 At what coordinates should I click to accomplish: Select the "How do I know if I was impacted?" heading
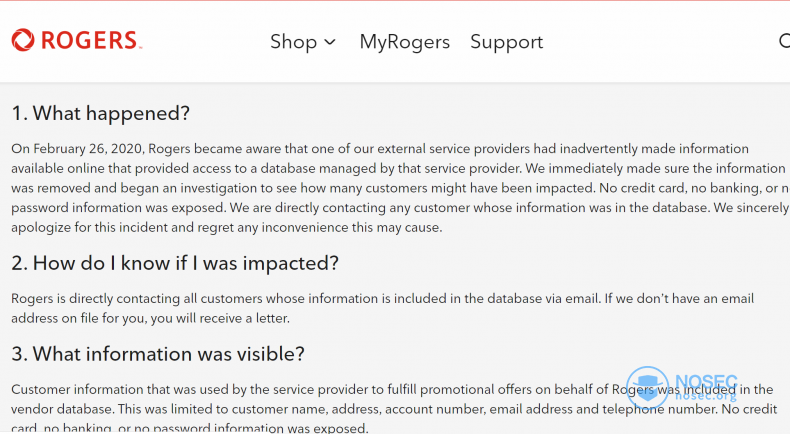coord(185,263)
